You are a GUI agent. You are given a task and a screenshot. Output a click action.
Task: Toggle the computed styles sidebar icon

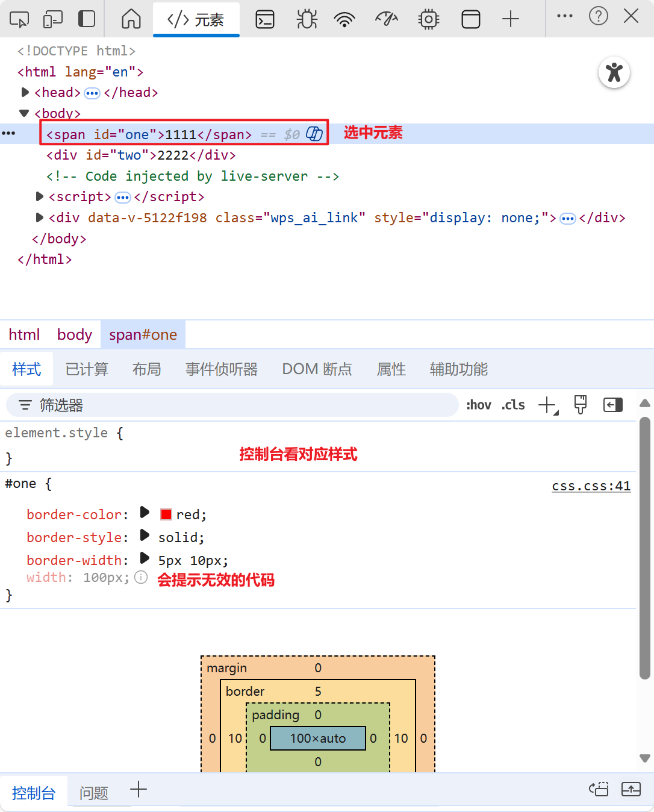tap(613, 405)
